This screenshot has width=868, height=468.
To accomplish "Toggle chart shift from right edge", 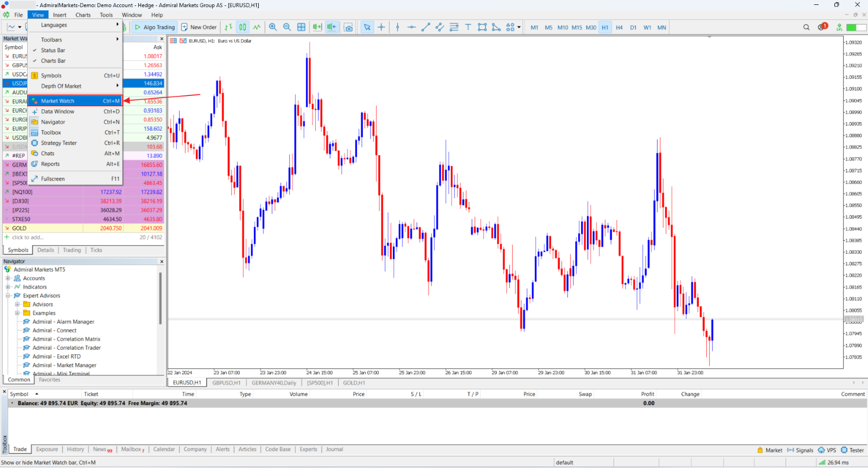I will pyautogui.click(x=331, y=27).
